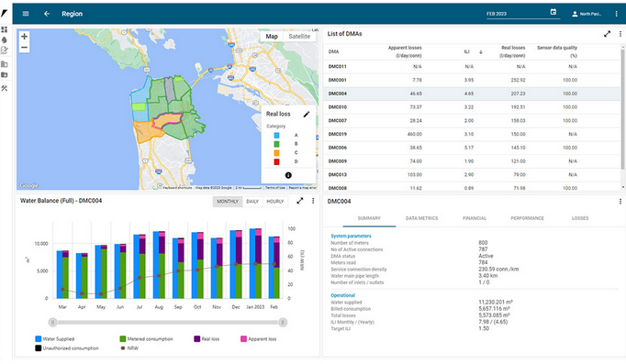Switch to the LOSSES tab

click(x=580, y=218)
